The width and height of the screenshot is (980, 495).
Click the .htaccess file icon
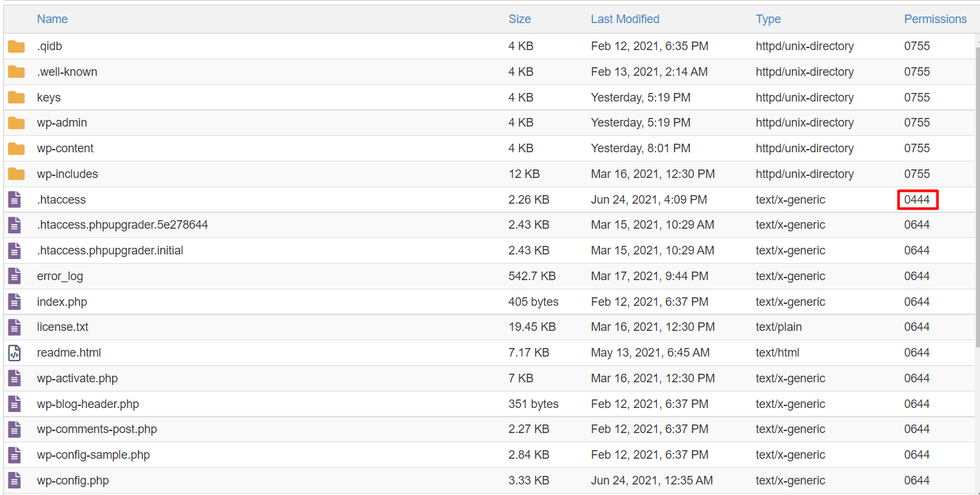[15, 199]
